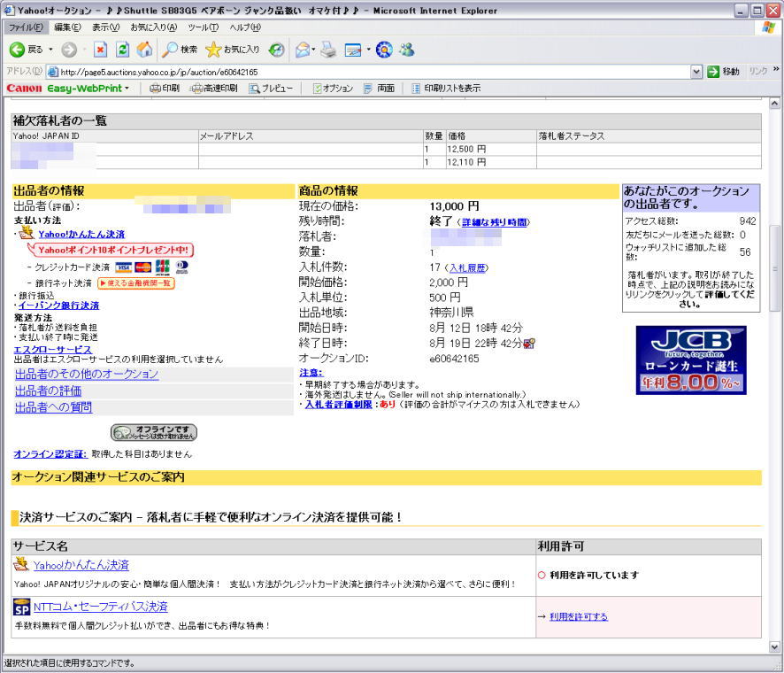Viewport: 784px width, 673px height.
Task: Open the プレビュー preview button
Action: click(271, 88)
